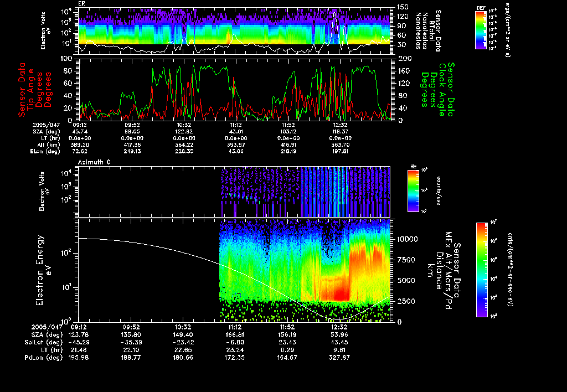Select altitude value 363.70
This screenshot has width=567, height=392.
[341, 145]
